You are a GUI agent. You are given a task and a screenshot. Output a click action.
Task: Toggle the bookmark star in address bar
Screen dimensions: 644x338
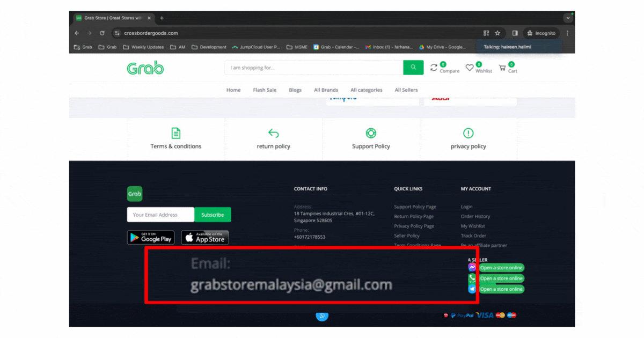tap(496, 33)
